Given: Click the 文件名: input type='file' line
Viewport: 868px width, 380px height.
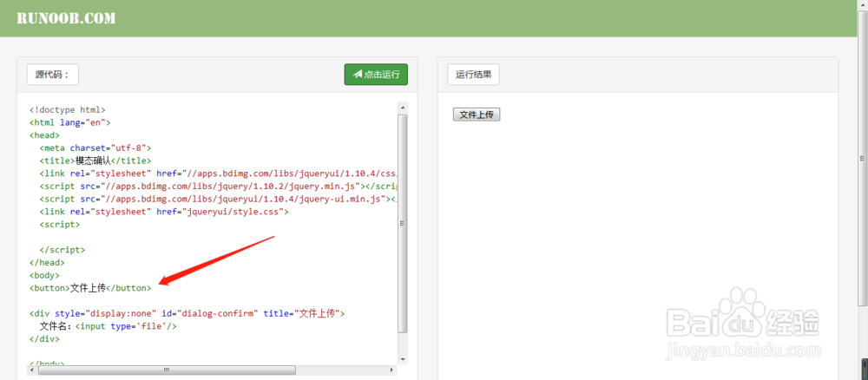Looking at the screenshot, I should coord(108,326).
